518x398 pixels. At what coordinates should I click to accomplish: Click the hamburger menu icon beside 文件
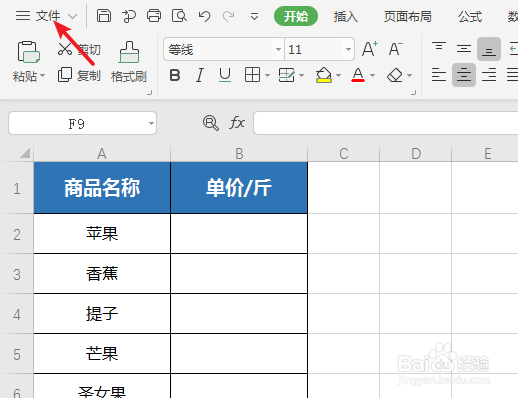[x=23, y=16]
